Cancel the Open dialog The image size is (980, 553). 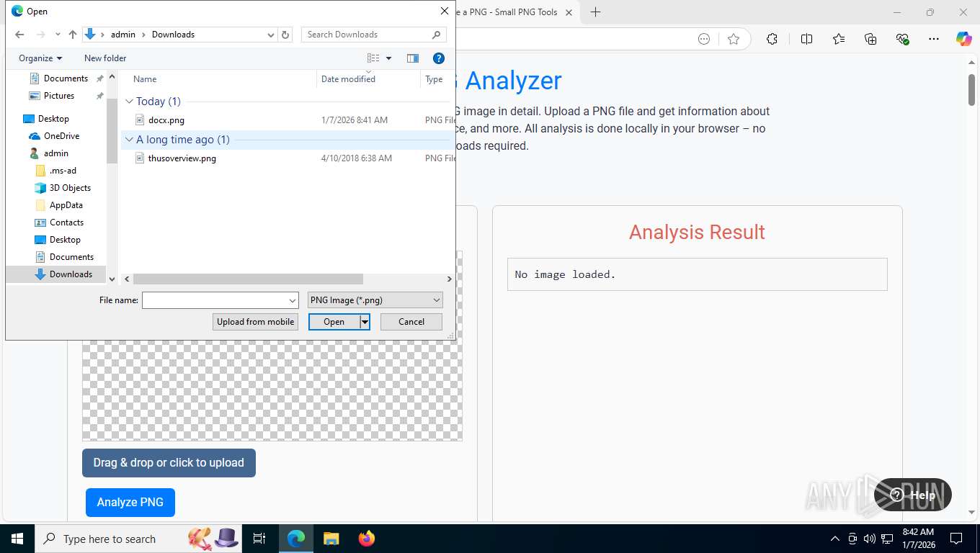411,322
